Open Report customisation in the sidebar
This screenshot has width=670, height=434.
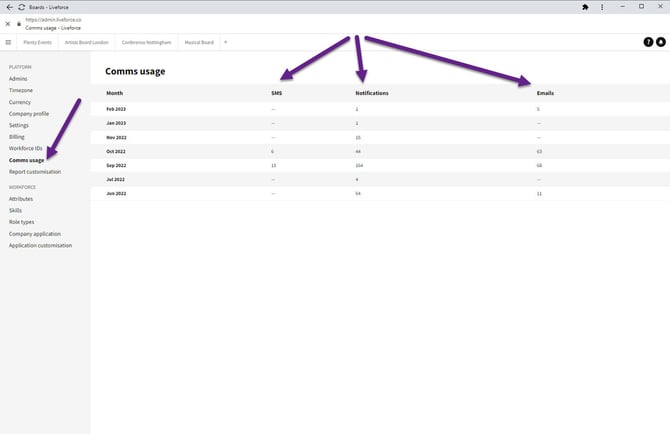click(35, 172)
